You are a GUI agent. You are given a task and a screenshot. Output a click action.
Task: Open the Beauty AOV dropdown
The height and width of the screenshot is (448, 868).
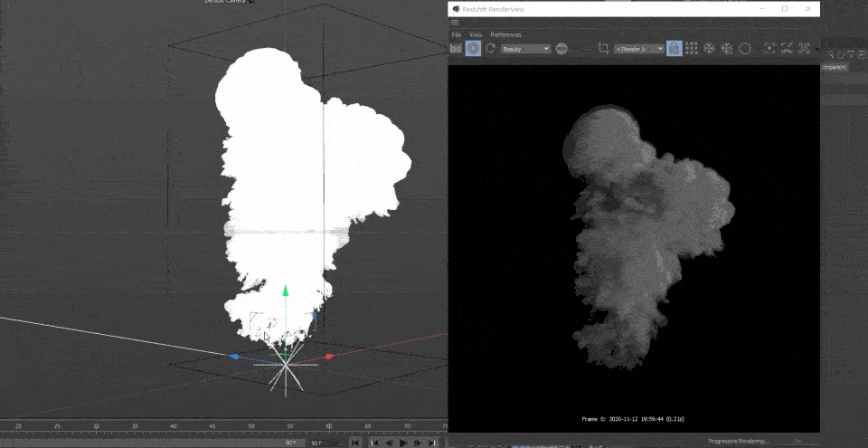coord(525,48)
